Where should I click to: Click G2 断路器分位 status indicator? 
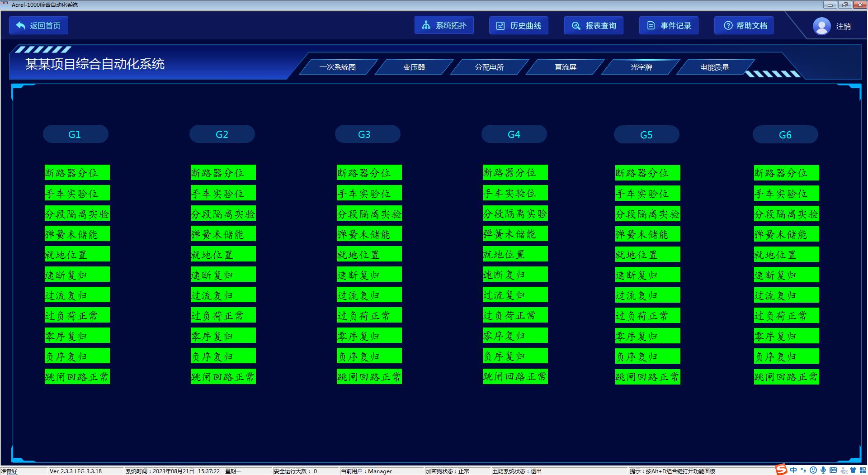coord(223,173)
